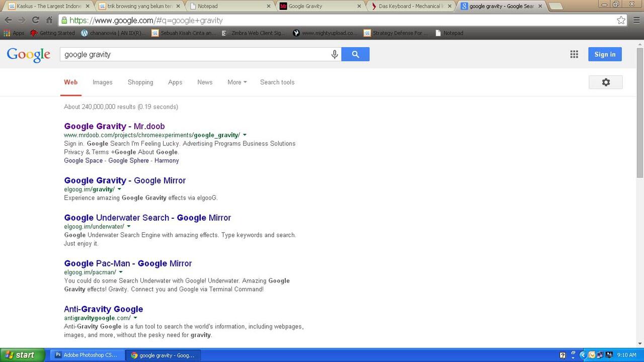Open Google Gravity - Mr.doob result
Screen dimensions: 644x362
[114, 126]
